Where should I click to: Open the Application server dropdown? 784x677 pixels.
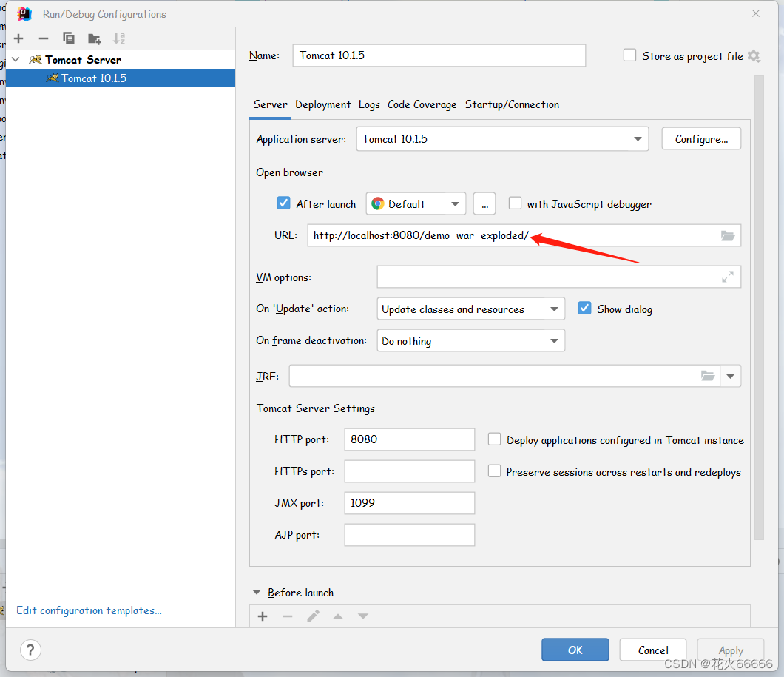coord(502,139)
